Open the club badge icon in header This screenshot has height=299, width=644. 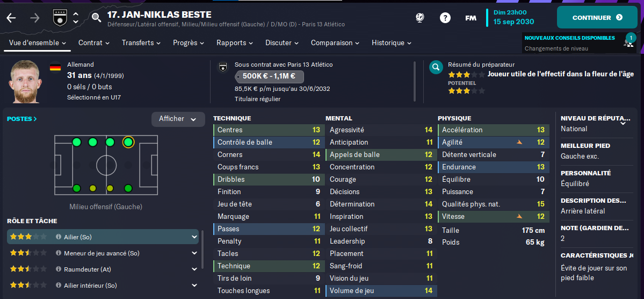[59, 18]
